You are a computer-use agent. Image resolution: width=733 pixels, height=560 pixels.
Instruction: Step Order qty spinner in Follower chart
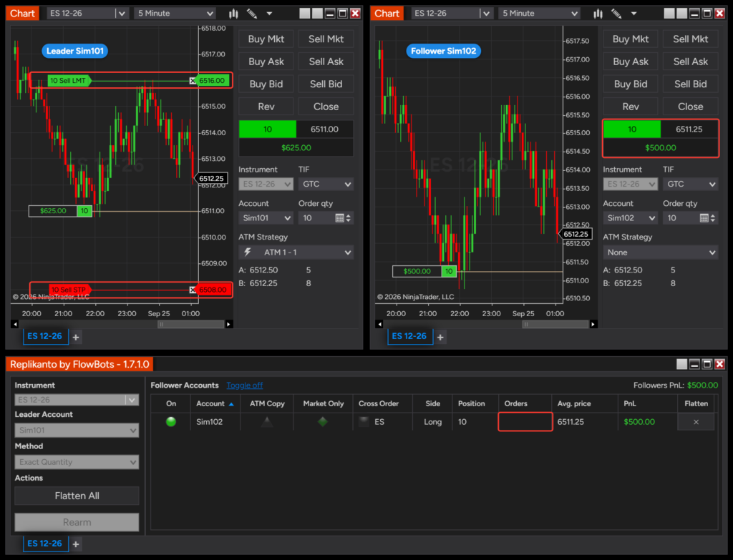713,218
